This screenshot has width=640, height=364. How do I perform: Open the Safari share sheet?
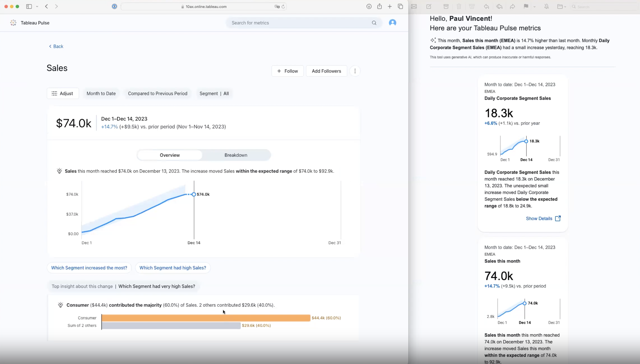point(379,6)
